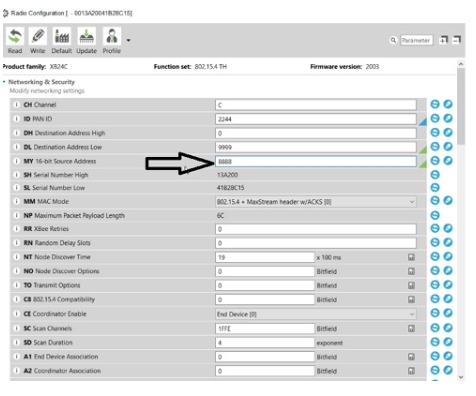
Task: Open calculator for NT Node Discover Time
Action: tap(411, 257)
